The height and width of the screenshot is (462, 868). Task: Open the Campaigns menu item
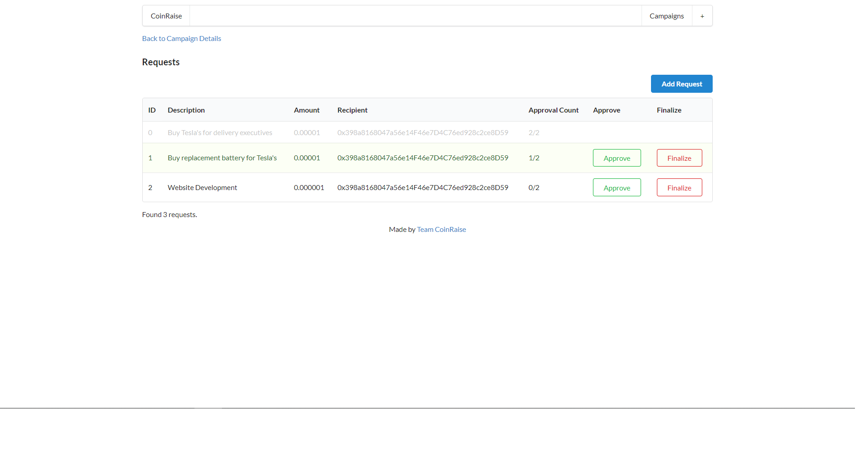point(667,16)
